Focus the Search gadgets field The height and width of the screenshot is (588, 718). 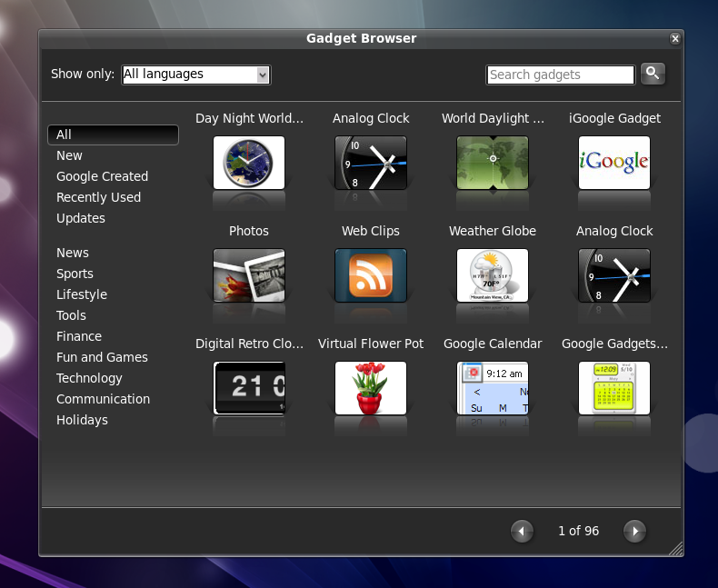(561, 75)
